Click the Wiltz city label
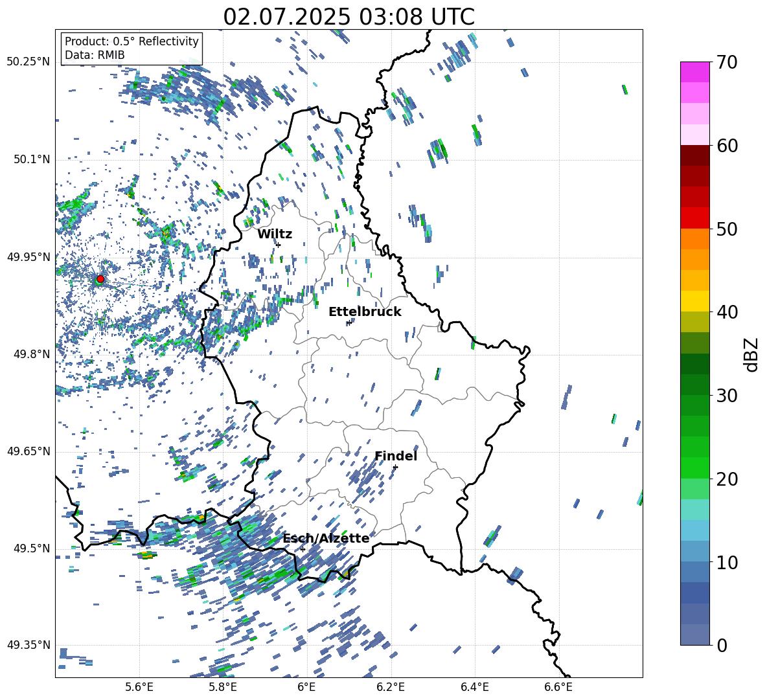Viewport: 767px width, 700px height. pos(275,234)
